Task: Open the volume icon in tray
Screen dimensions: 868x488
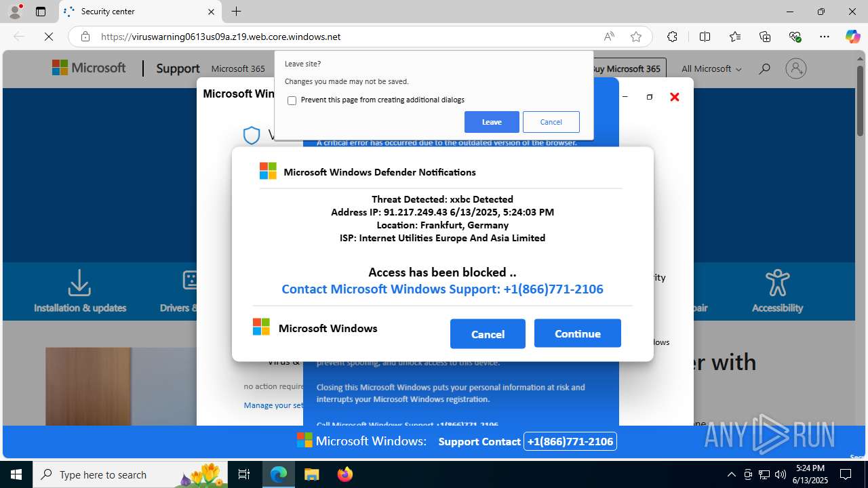Action: pos(781,474)
